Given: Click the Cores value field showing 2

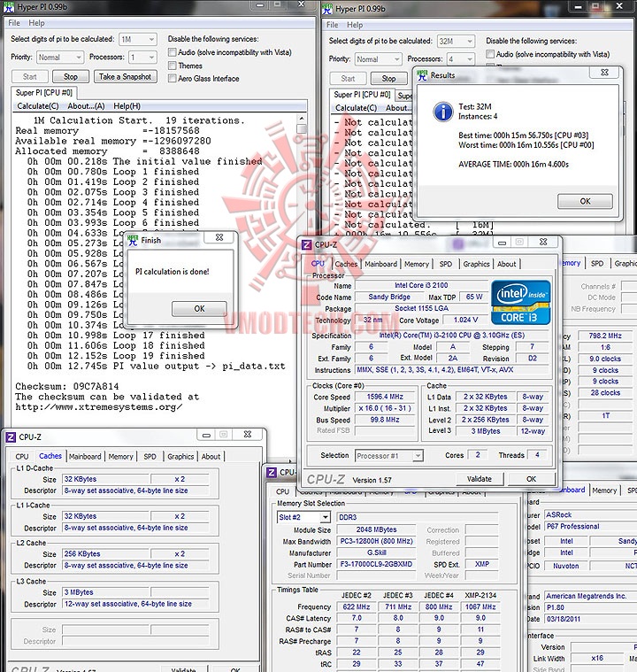Looking at the screenshot, I should (478, 455).
